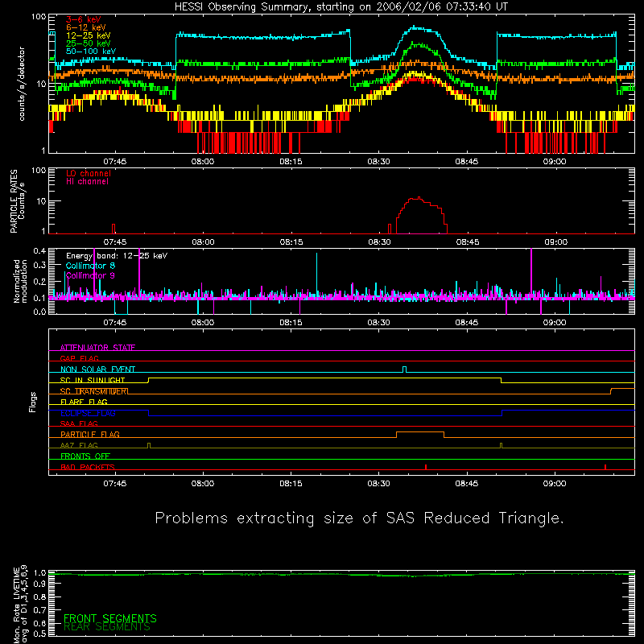Image resolution: width=644 pixels, height=644 pixels.
Task: Click 07:45 tick label under the count rate panel
Action: tap(115, 162)
